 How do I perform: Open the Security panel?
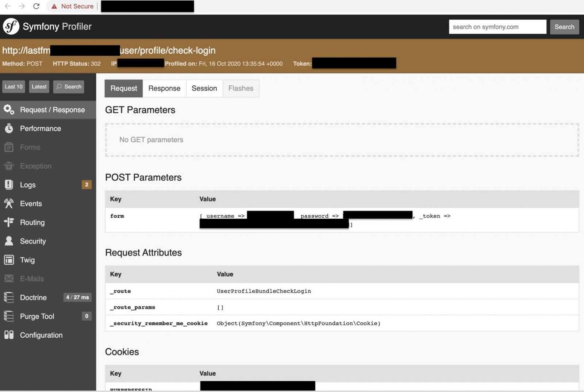33,241
